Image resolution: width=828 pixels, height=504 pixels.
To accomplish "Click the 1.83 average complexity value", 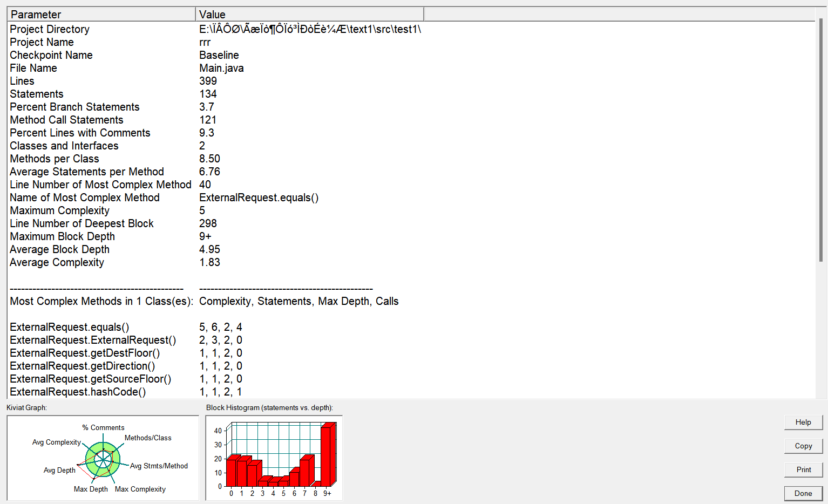I will pos(209,262).
